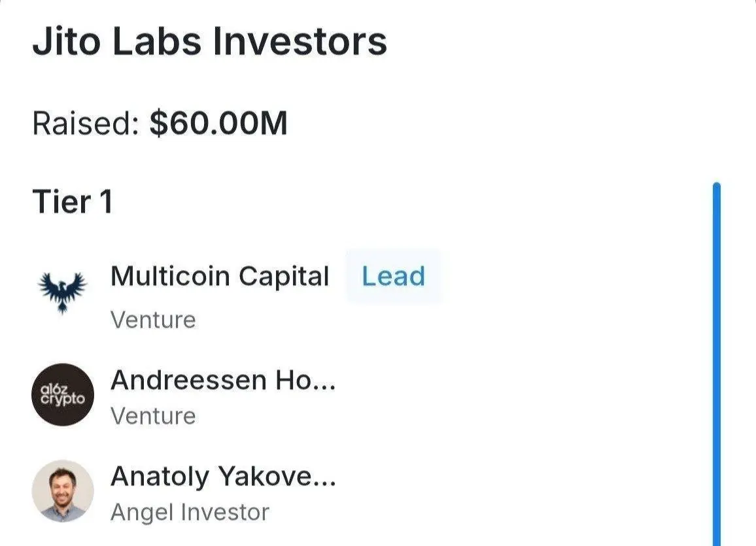Click Venture label under Andreessen Horowitz
Viewport: 756px width, 546px height.
pyautogui.click(x=153, y=416)
